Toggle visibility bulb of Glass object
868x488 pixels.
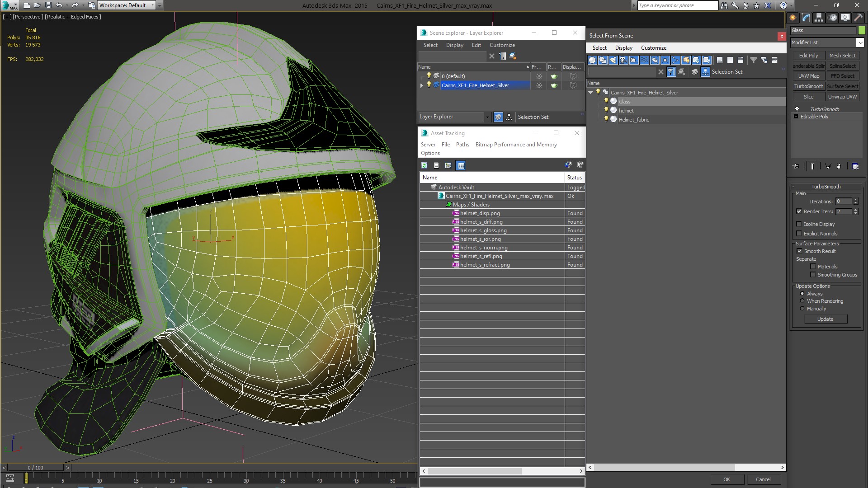coord(606,101)
